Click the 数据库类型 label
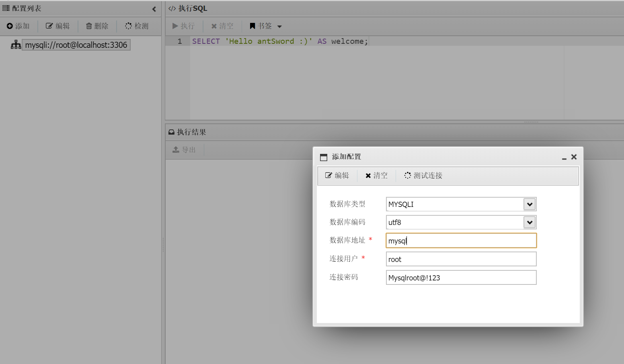The width and height of the screenshot is (624, 364). (x=347, y=204)
